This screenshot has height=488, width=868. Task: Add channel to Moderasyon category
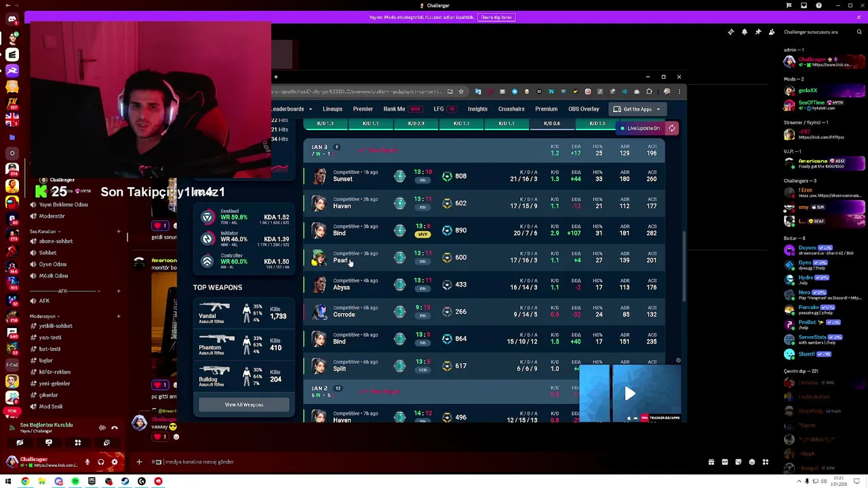pyautogui.click(x=119, y=317)
